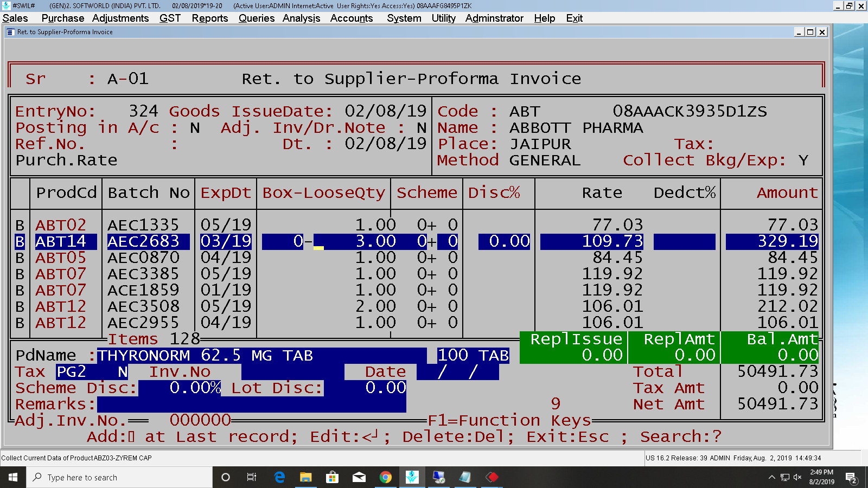Select highlighted product code ABT14

click(x=66, y=241)
